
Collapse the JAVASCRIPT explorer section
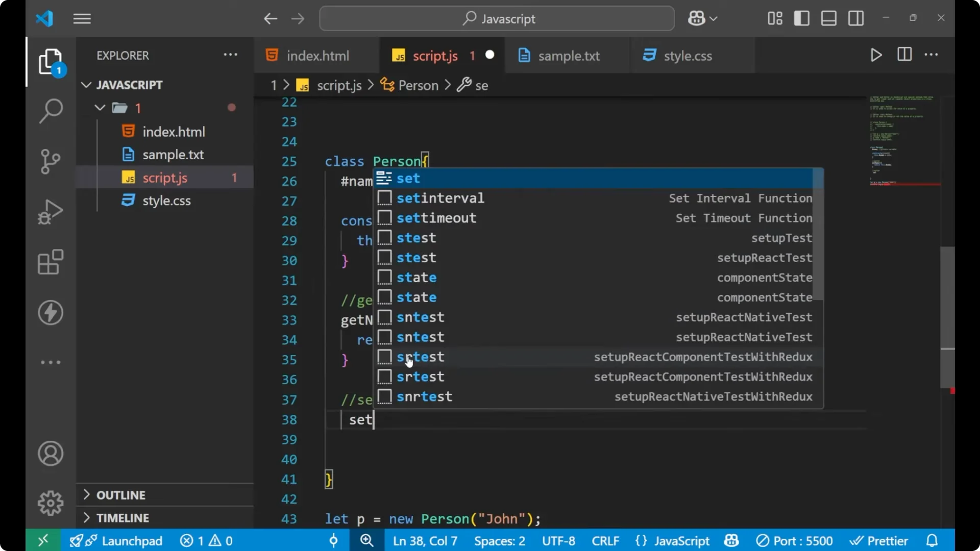86,85
